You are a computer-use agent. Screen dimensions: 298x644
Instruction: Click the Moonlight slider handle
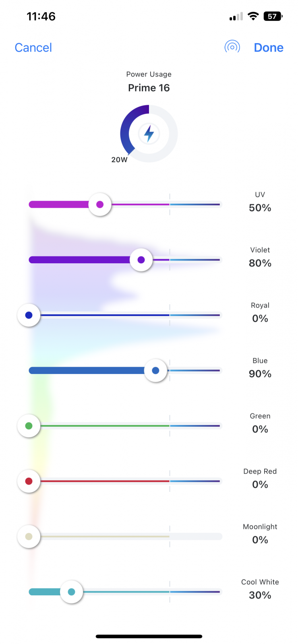[x=29, y=537]
